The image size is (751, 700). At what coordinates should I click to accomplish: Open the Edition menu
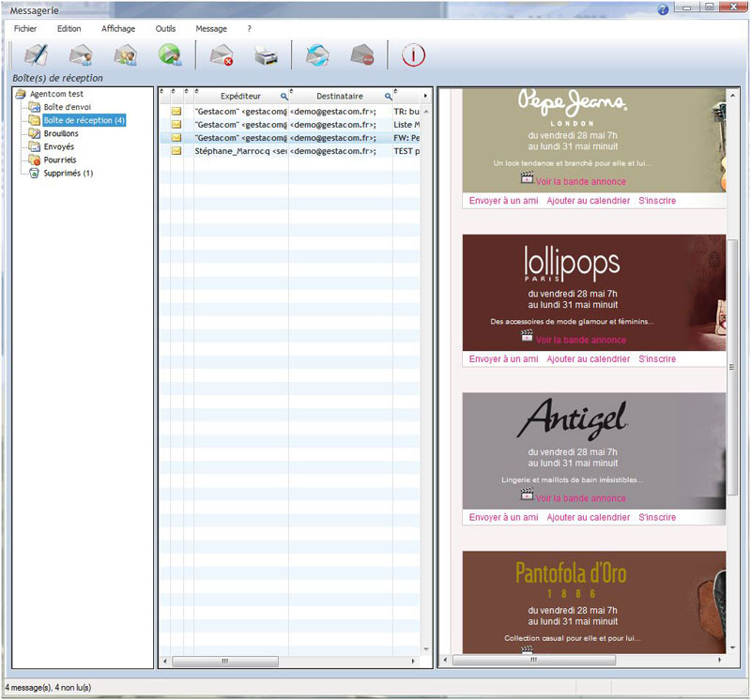tap(69, 29)
